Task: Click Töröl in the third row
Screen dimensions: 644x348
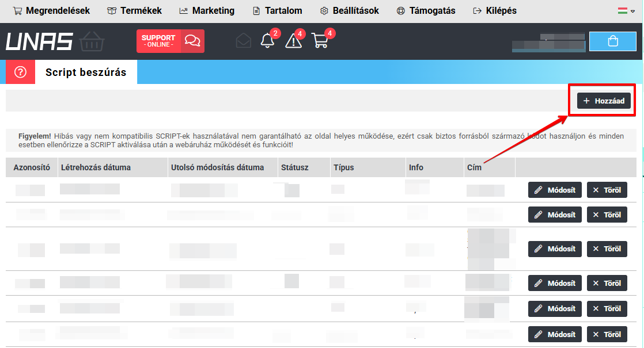Action: (607, 249)
